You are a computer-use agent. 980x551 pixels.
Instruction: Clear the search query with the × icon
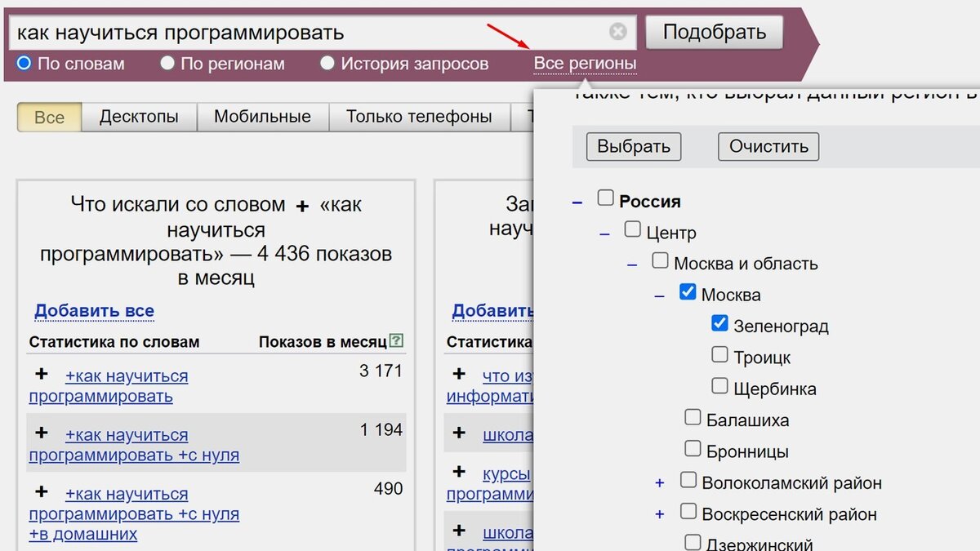(x=618, y=31)
